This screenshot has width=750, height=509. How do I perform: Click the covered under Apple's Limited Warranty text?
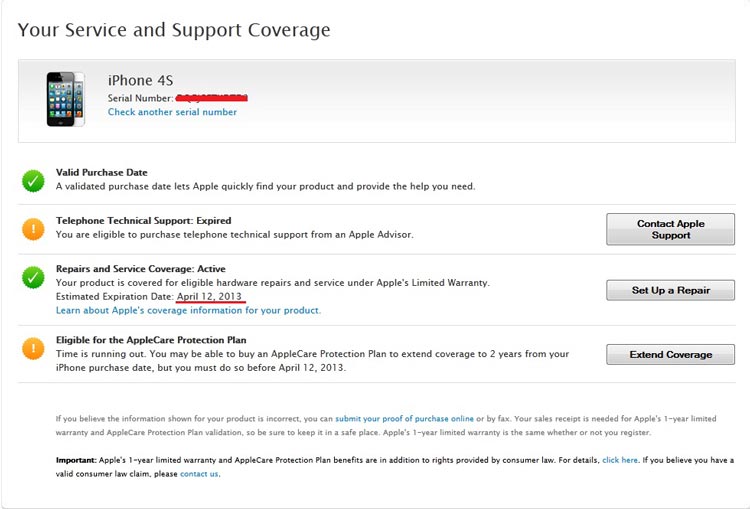tap(273, 283)
